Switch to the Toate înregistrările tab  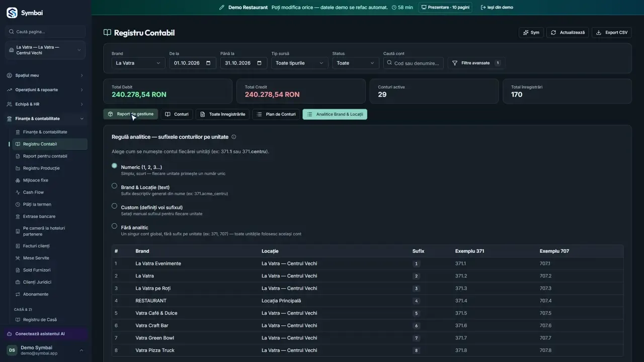[x=222, y=114]
